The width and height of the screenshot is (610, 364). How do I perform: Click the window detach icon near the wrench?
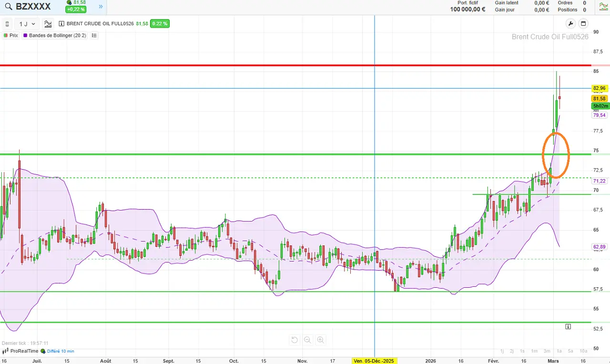point(583,24)
